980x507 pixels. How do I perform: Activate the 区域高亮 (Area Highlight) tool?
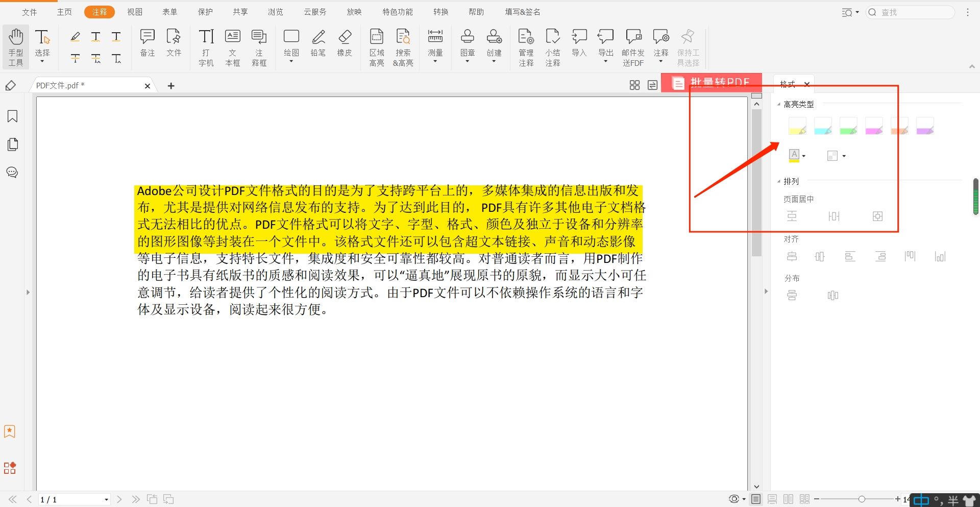coord(377,46)
